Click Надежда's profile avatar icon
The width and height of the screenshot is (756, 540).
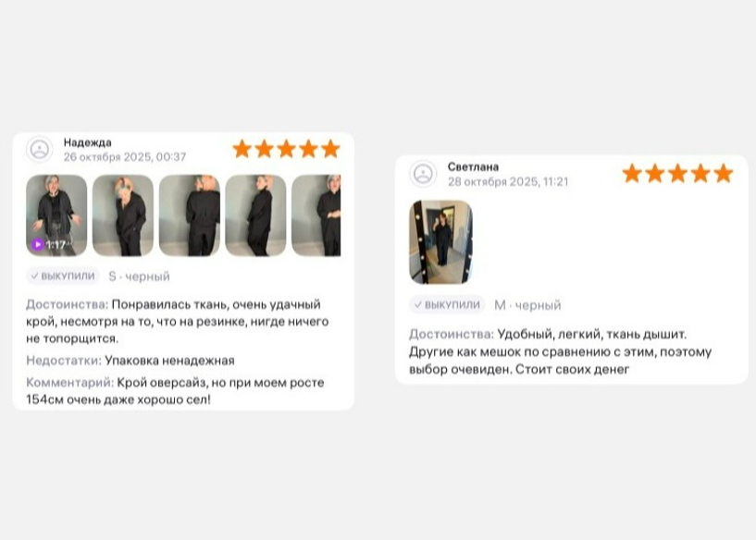(39, 149)
